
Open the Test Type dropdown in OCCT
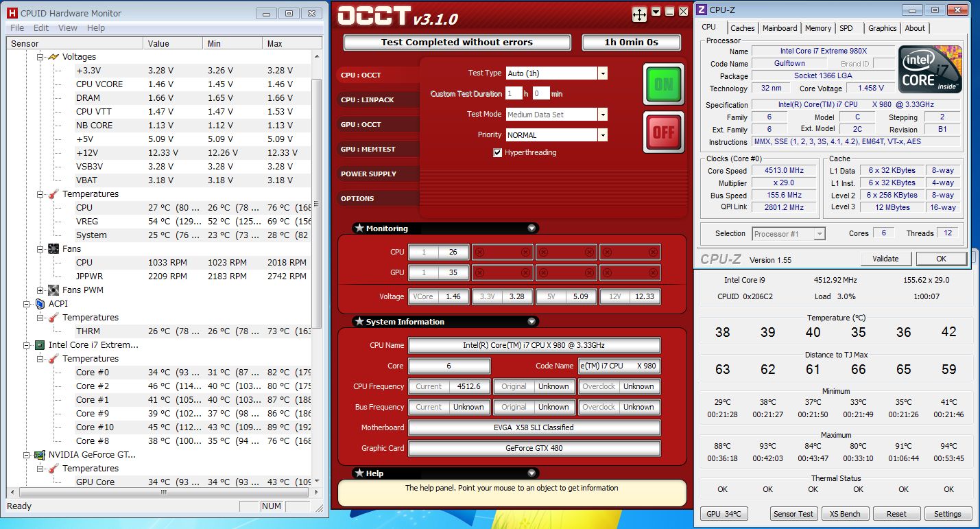tap(602, 73)
